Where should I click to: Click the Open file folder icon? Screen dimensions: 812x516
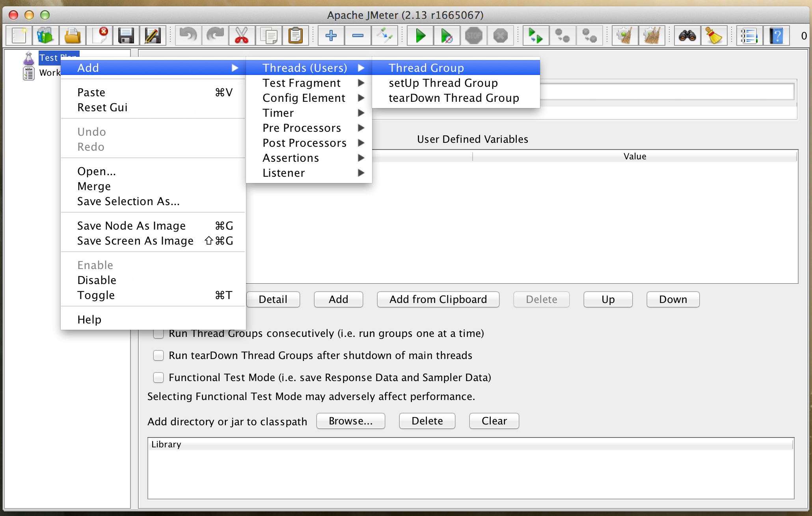tap(73, 36)
